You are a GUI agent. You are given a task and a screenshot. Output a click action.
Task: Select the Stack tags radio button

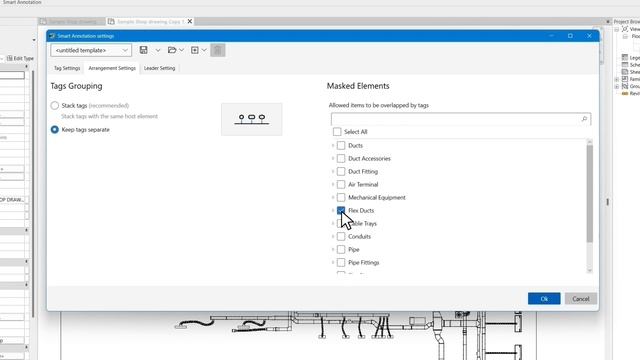coord(55,105)
